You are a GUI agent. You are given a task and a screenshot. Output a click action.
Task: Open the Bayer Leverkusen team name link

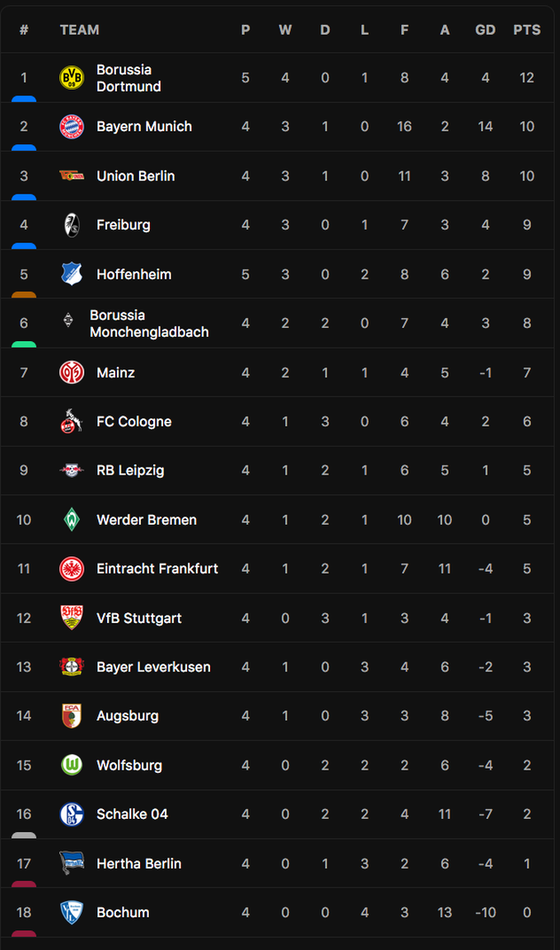click(154, 667)
